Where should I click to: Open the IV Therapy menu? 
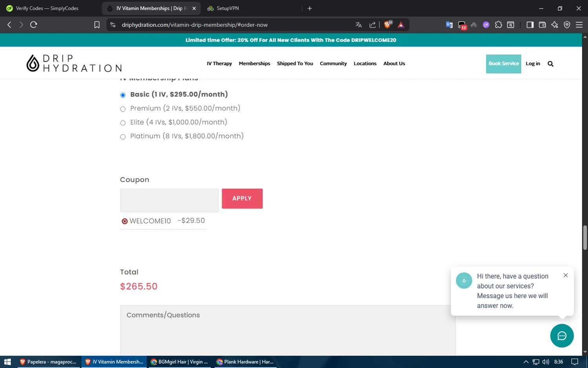(219, 64)
